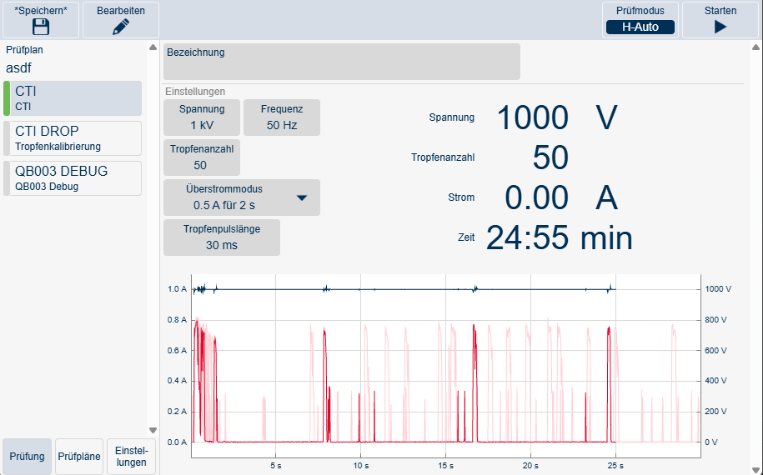The height and width of the screenshot is (475, 763).
Task: Click the Tropfenpulslänge 30 ms field
Action: (x=221, y=238)
